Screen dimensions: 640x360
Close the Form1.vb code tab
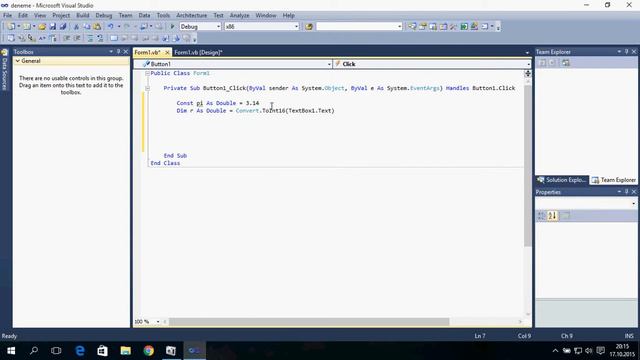click(x=167, y=53)
